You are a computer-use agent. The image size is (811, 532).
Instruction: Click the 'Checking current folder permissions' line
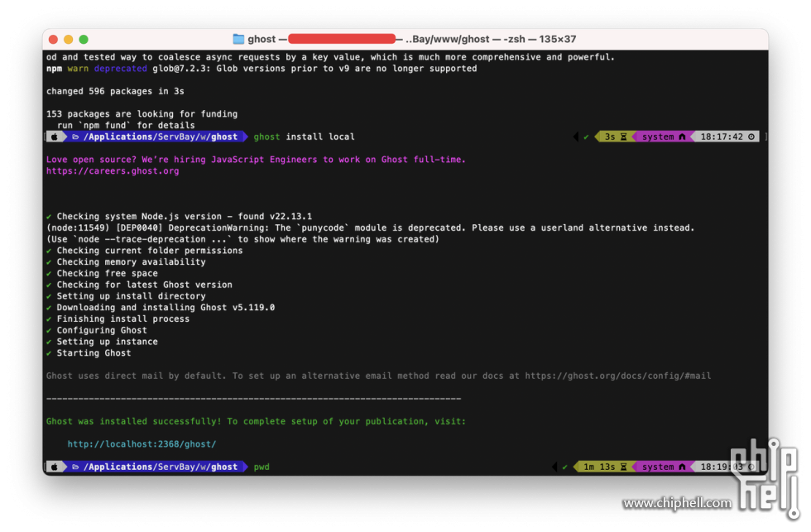point(144,251)
